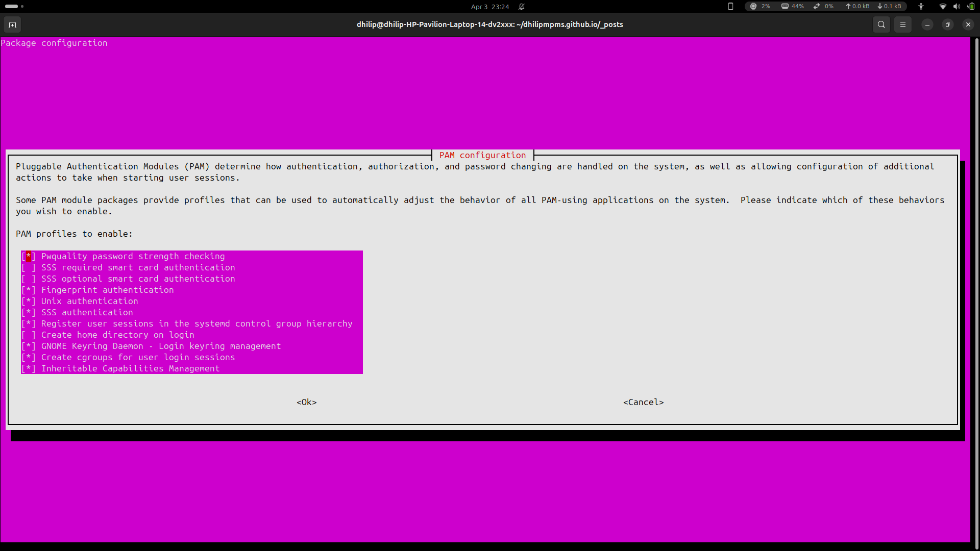This screenshot has width=980, height=551.
Task: Click the CPU usage 2% indicator
Action: [x=761, y=7]
